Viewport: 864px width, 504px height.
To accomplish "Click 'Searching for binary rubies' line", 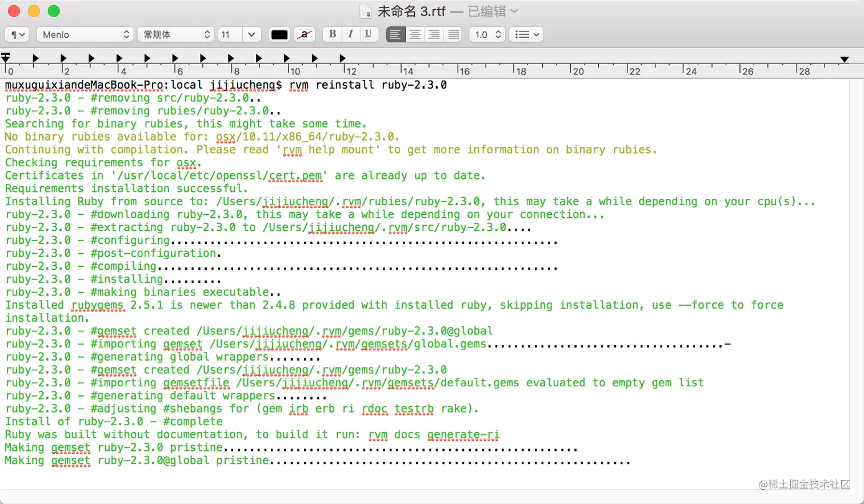I will point(186,124).
